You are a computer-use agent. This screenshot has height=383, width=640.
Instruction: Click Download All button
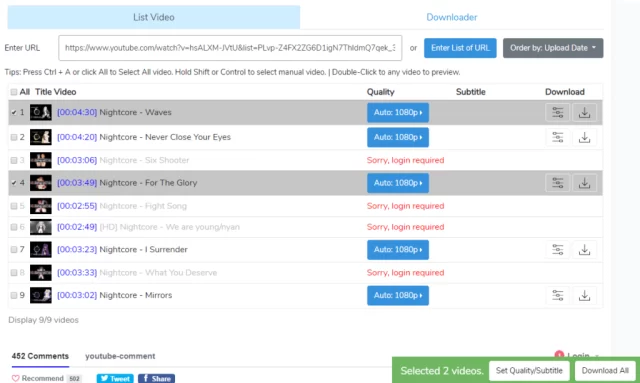coord(605,371)
